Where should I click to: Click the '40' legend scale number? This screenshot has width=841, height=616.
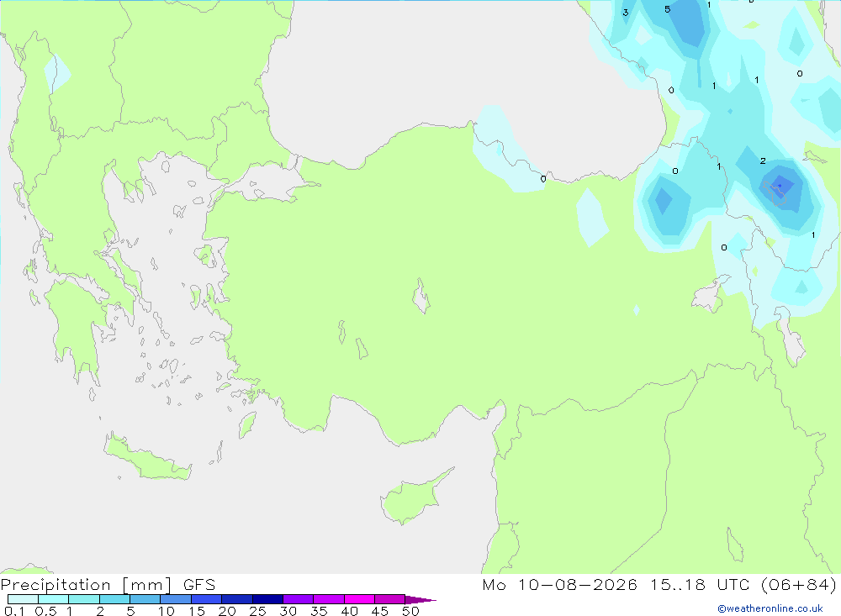click(x=350, y=611)
